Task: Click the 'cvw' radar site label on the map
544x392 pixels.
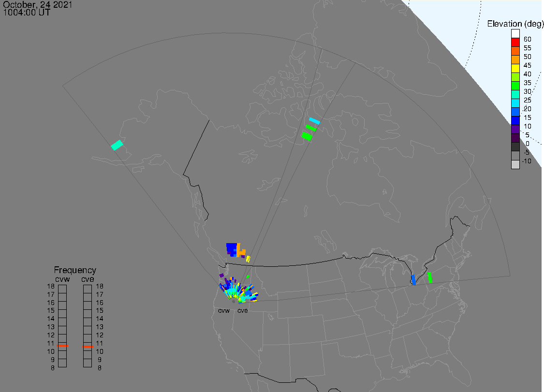Action: tap(224, 310)
